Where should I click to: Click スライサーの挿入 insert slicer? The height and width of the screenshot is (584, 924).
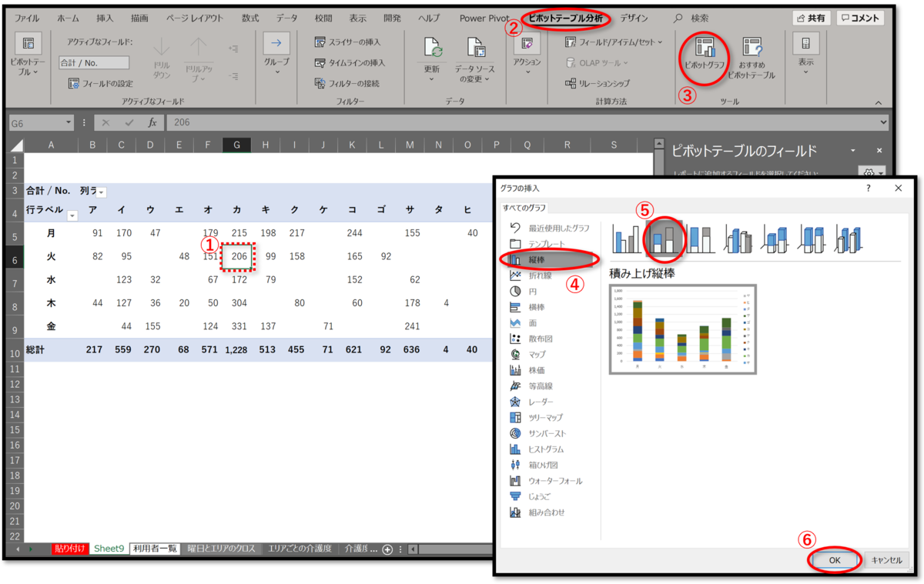coord(347,42)
